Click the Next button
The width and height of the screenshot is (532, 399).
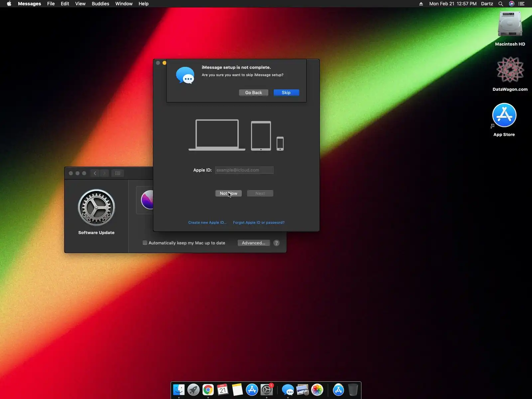(260, 194)
